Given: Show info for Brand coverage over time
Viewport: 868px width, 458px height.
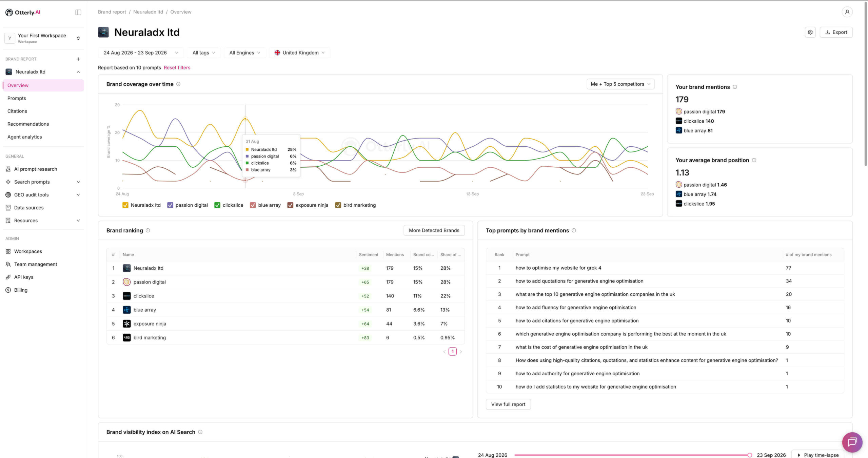Looking at the screenshot, I should coord(178,84).
